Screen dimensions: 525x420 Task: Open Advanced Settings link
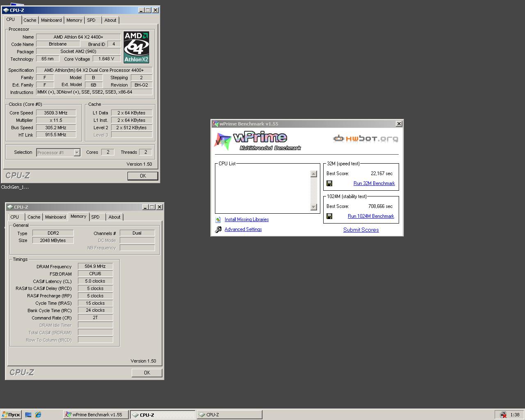tap(243, 229)
